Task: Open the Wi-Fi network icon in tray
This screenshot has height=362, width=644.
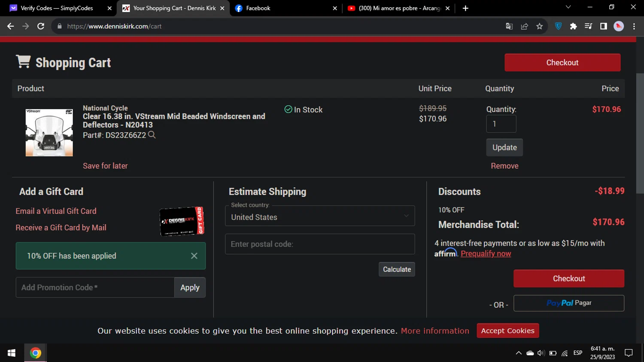Action: [565, 353]
